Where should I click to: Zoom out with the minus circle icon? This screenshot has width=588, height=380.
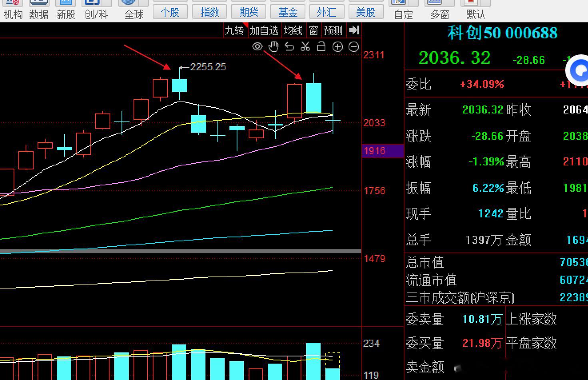[x=354, y=47]
